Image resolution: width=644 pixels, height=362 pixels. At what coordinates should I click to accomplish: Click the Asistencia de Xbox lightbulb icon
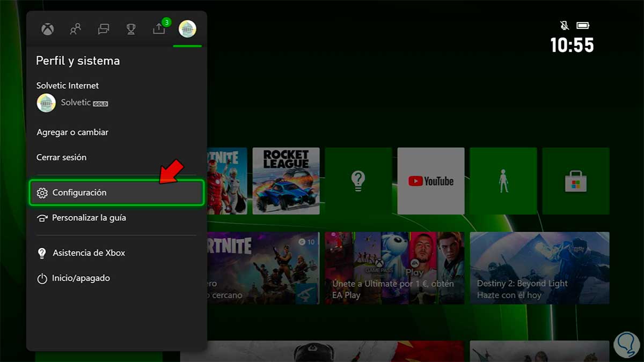(42, 253)
